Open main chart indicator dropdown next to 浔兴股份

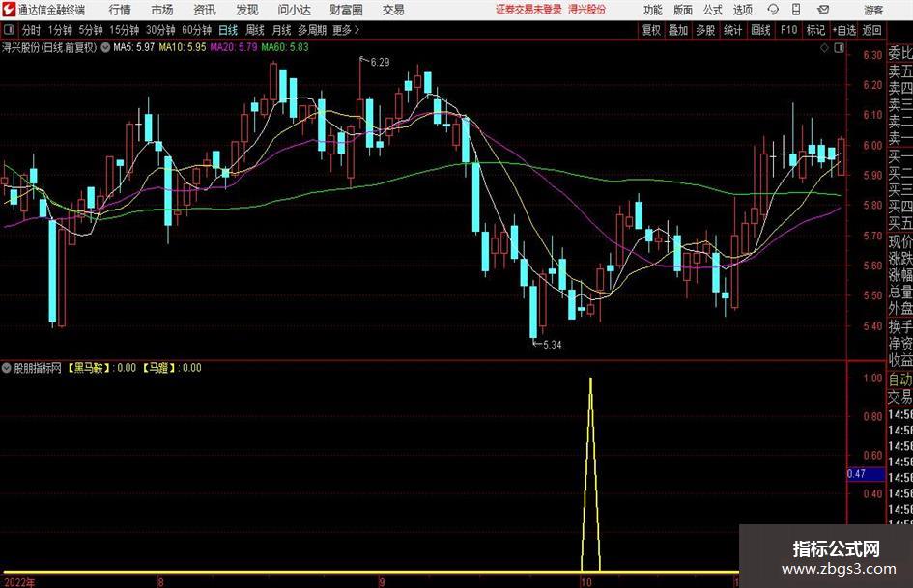coord(105,47)
